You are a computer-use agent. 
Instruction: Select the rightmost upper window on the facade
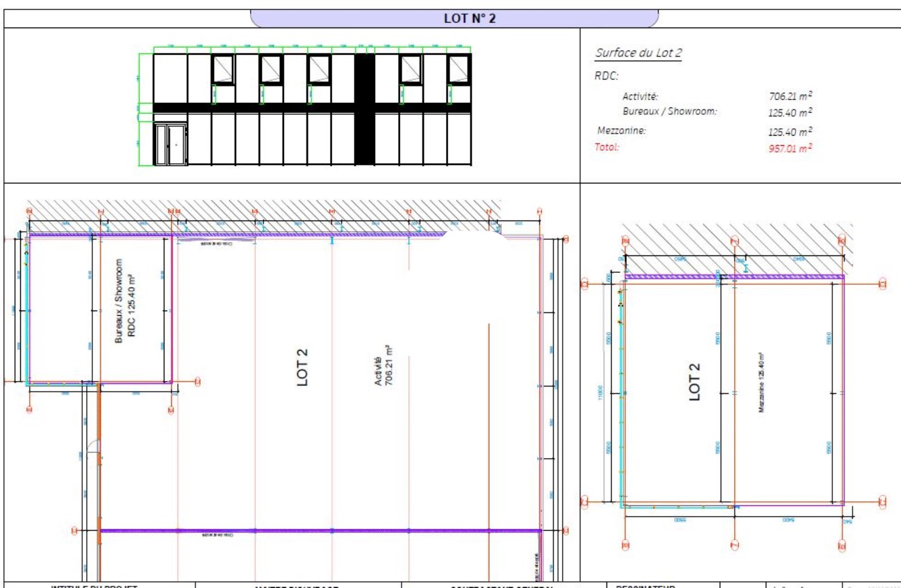pyautogui.click(x=458, y=69)
